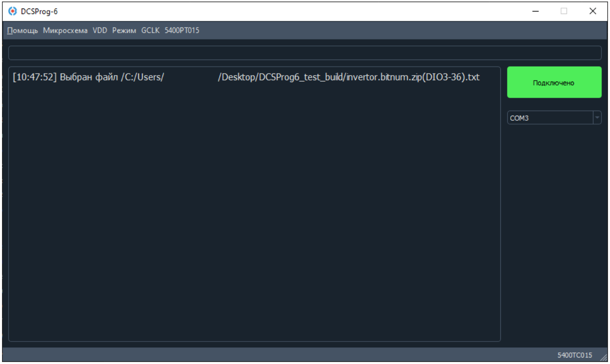Click the 5400TC015 status bar label
Screen dimensions: 610x364
click(x=575, y=355)
